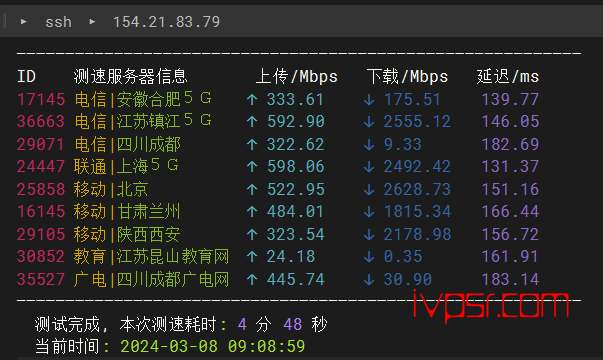Select server ID 29071
Viewport: 603px width, 360px height.
click(x=41, y=144)
